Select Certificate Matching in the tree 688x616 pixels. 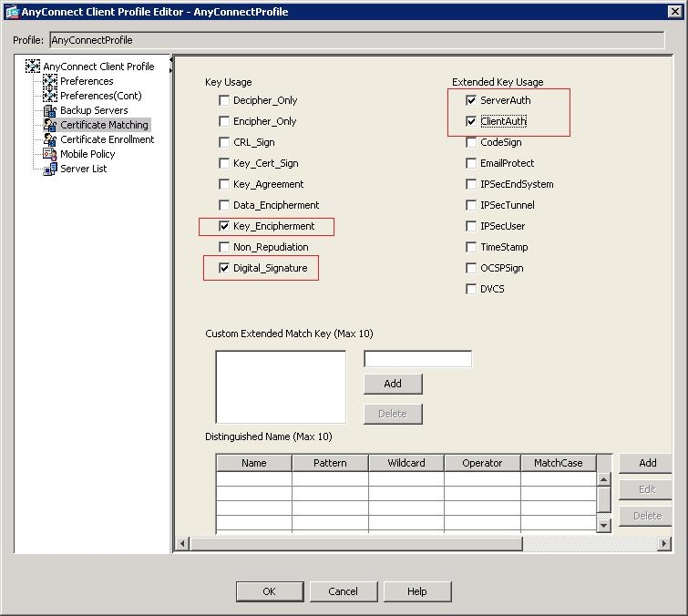pyautogui.click(x=105, y=125)
